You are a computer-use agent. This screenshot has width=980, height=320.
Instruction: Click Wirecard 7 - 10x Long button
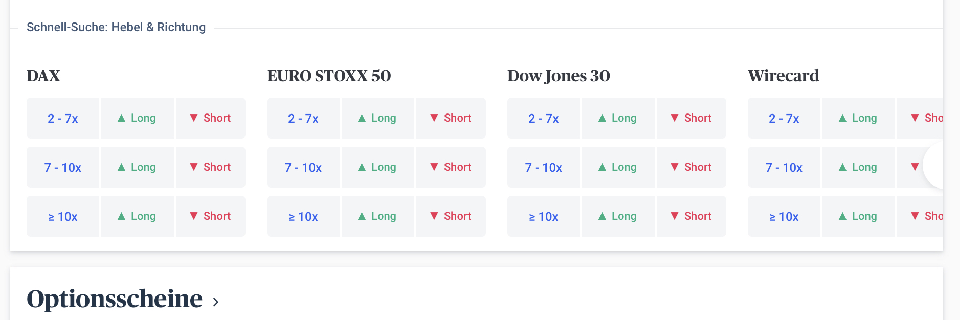point(858,167)
